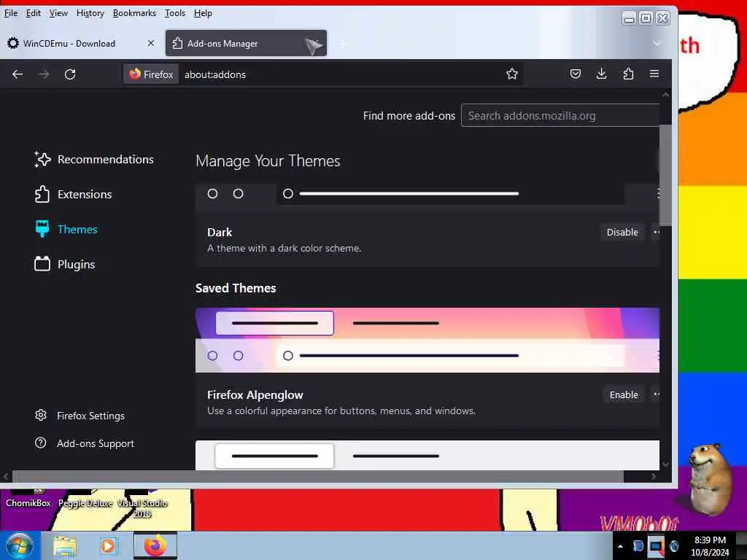This screenshot has width=747, height=560.
Task: Open the Pocket save icon
Action: [x=576, y=74]
